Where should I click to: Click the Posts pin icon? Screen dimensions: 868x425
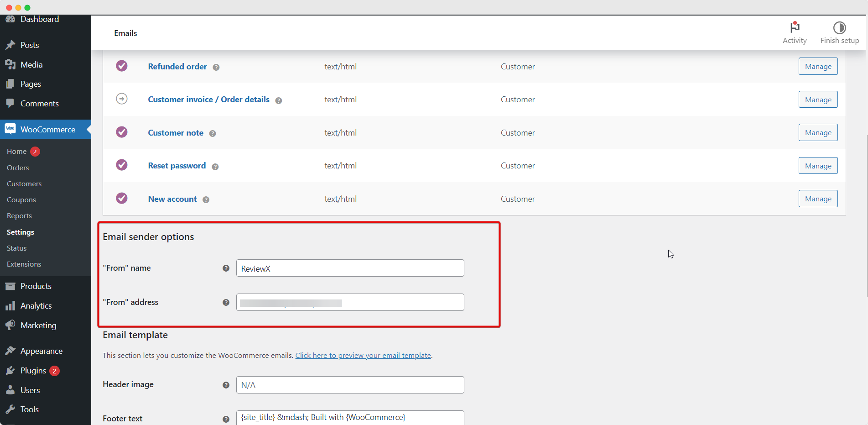(10, 45)
